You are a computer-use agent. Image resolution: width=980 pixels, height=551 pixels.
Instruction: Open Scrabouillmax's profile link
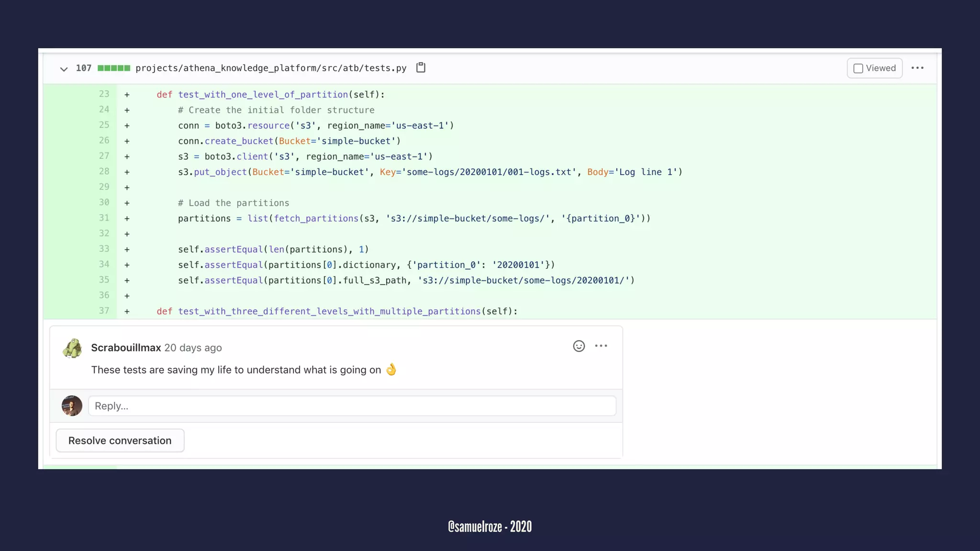(x=126, y=348)
